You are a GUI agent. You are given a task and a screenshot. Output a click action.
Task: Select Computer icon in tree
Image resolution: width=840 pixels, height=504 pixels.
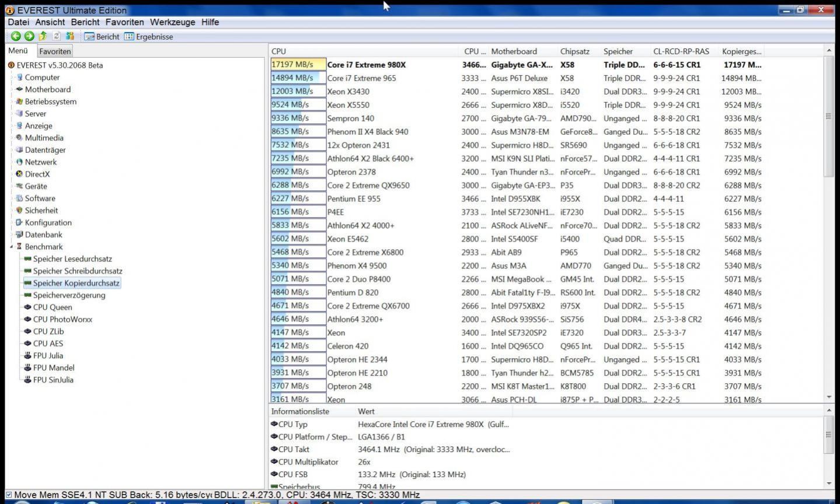[20, 77]
